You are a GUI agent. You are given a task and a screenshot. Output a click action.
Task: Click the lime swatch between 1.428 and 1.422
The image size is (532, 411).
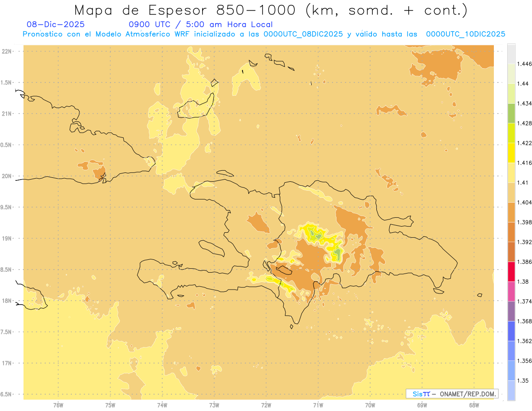coord(511,133)
